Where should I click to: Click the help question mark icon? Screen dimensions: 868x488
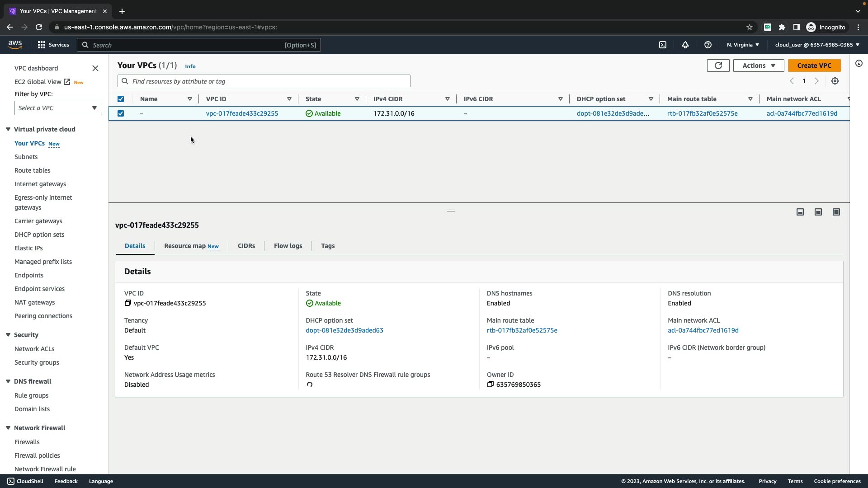pyautogui.click(x=708, y=45)
